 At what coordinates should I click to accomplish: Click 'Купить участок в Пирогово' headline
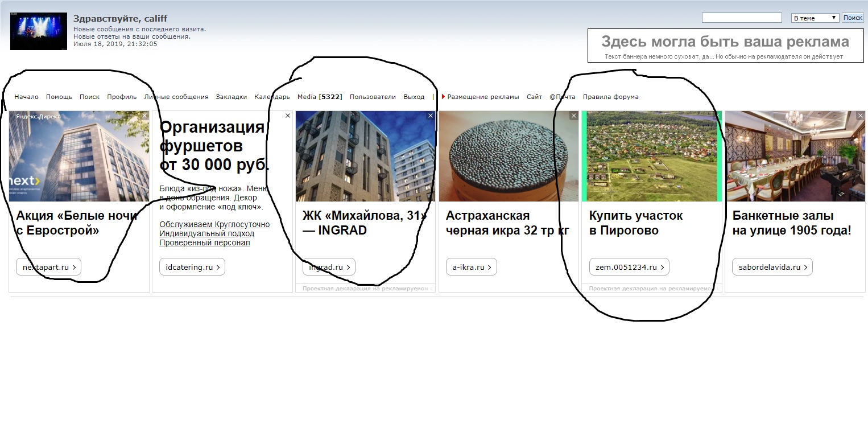[636, 223]
